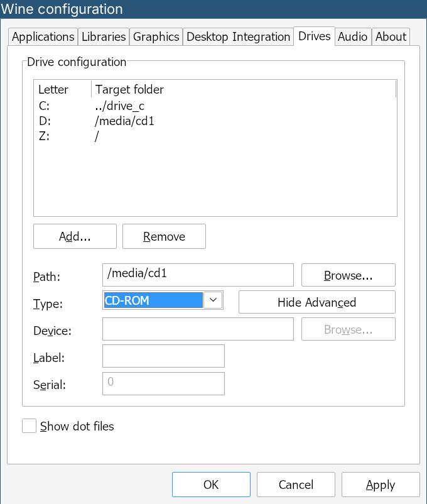Open the Libraries tab
The height and width of the screenshot is (504, 427).
[x=104, y=36]
